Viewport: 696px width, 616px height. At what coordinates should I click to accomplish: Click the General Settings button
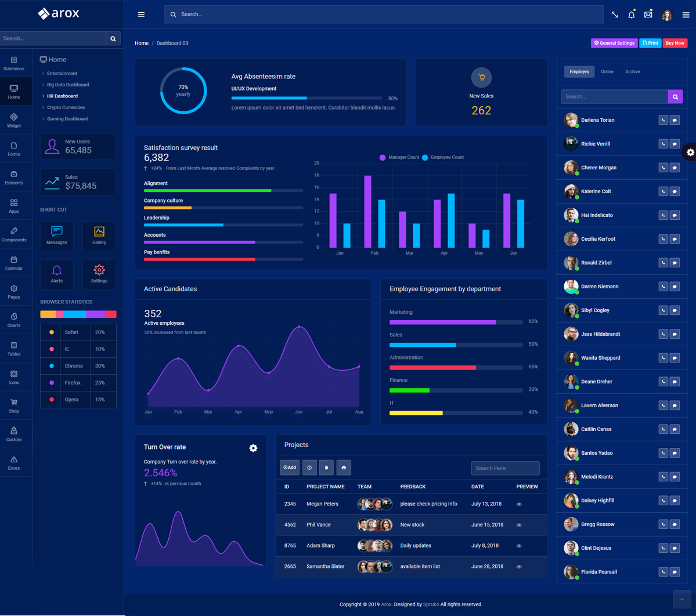coord(614,43)
